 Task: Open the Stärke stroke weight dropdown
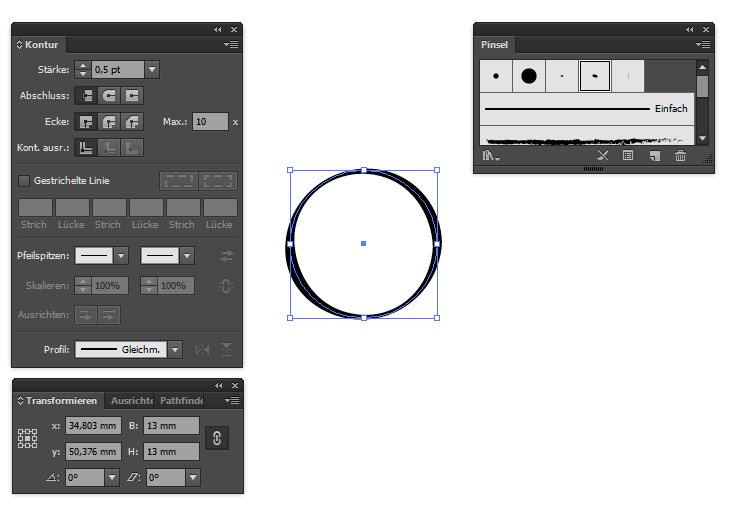pyautogui.click(x=152, y=70)
